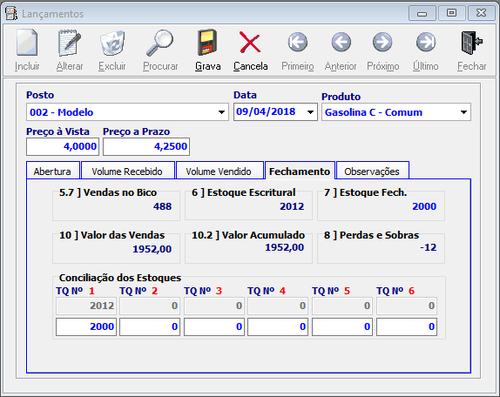Click TQ Nº 1 closing value field 2000

tap(86, 326)
